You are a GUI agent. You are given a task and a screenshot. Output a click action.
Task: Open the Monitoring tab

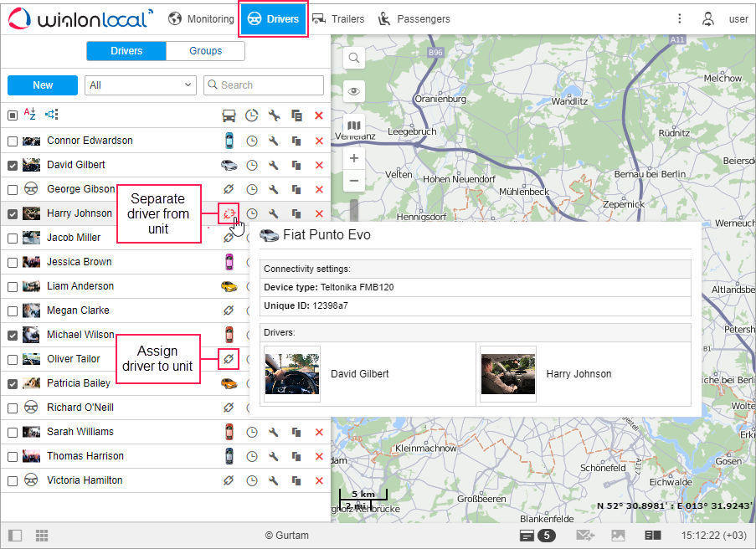[x=201, y=18]
